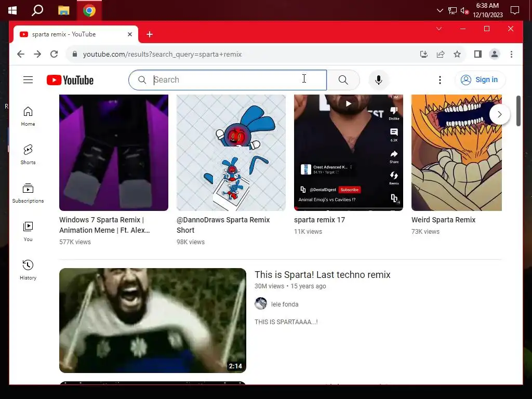Select the sparta remix - YouTube tab

coord(76,34)
